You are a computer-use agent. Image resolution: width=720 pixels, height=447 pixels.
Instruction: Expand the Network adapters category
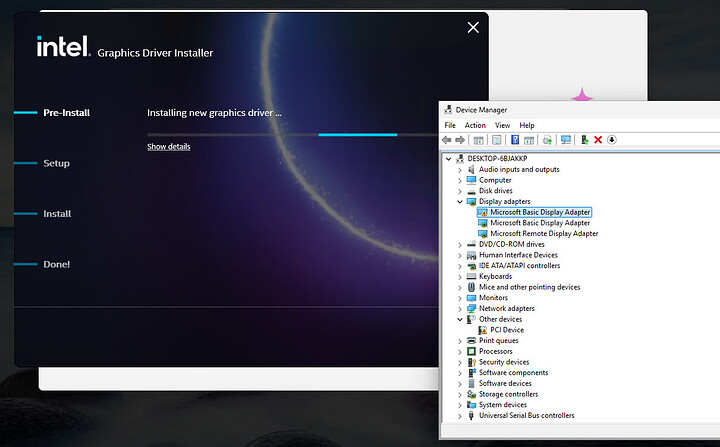[460, 309]
